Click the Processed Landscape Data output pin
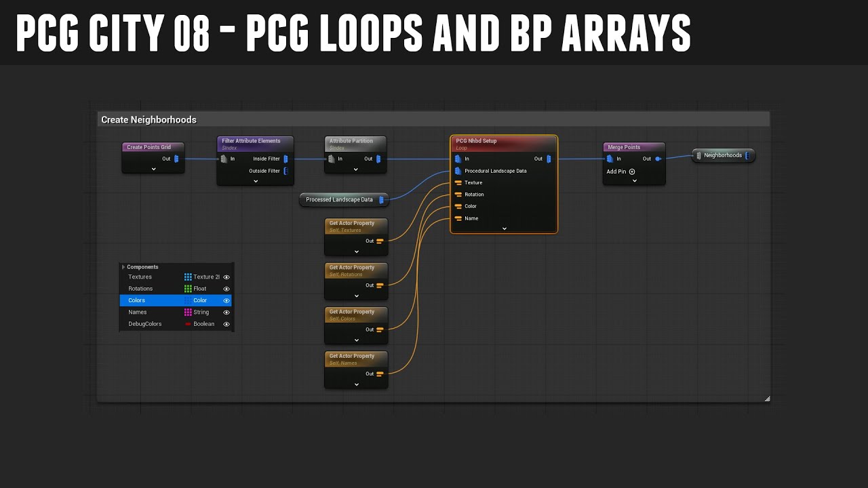Viewport: 868px width, 488px height. (381, 199)
